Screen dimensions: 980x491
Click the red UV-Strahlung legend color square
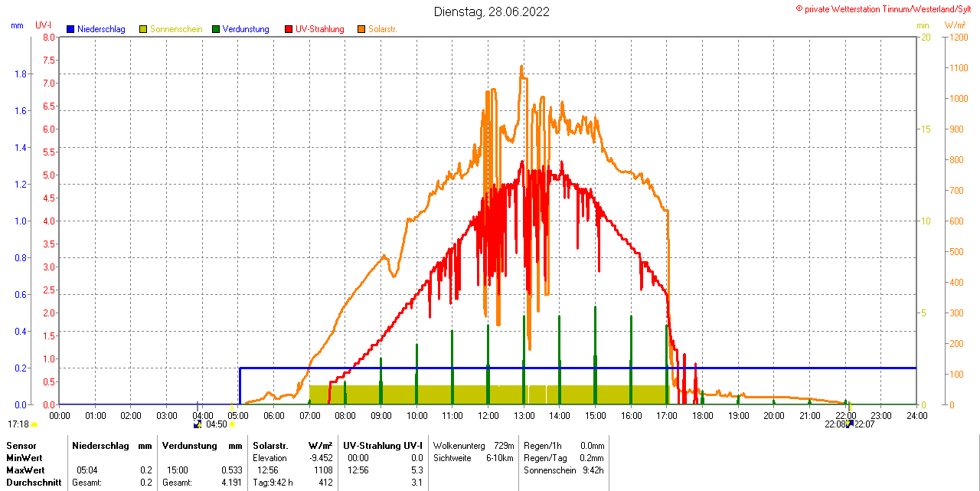tap(289, 29)
